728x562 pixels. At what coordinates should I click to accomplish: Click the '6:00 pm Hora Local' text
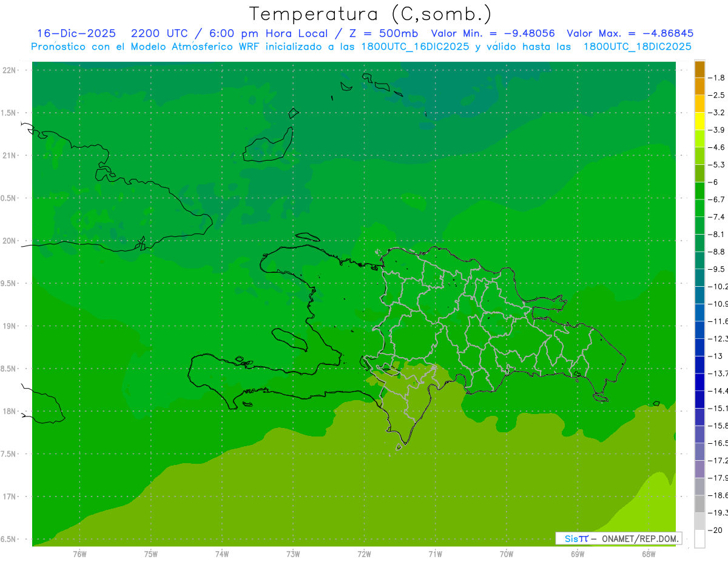coord(266,33)
